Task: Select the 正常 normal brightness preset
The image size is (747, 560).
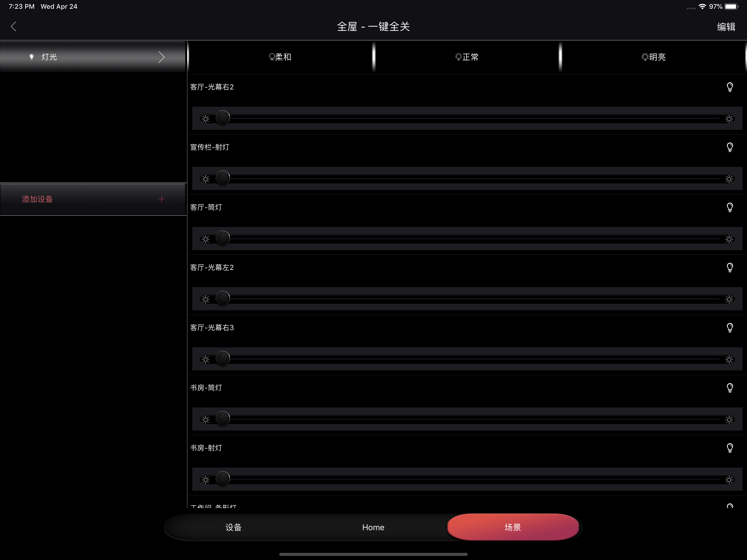Action: pos(467,57)
